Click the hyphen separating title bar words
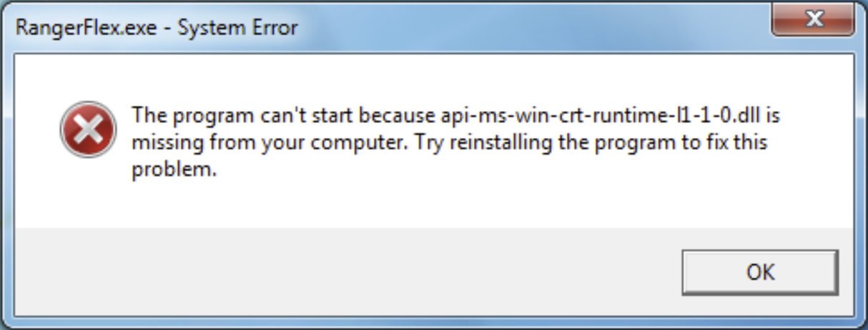 click(164, 29)
